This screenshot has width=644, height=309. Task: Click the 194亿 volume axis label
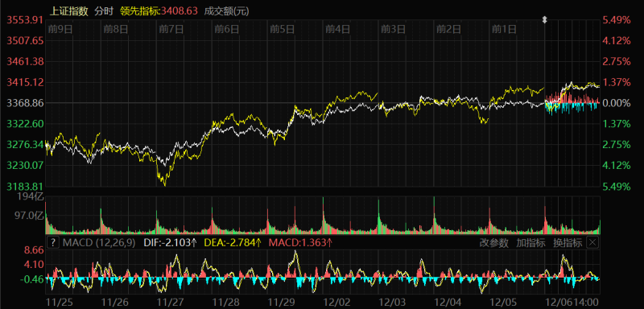(x=31, y=196)
